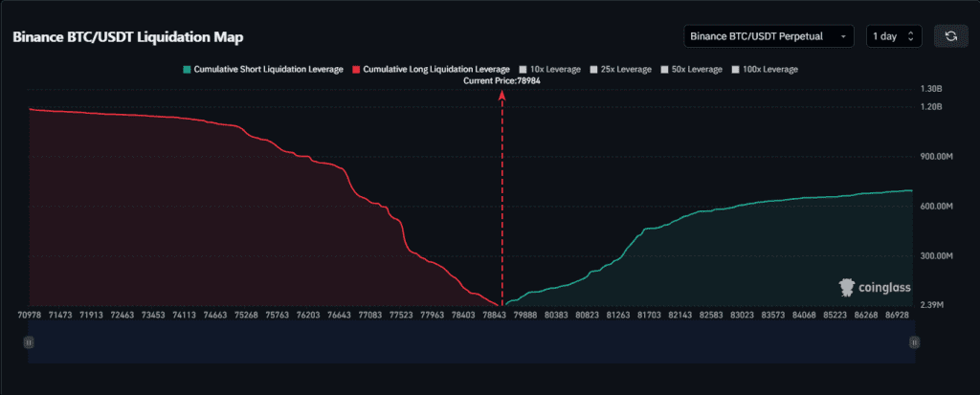This screenshot has height=395, width=980.
Task: Click the range zoom bar below chart
Action: (x=471, y=341)
